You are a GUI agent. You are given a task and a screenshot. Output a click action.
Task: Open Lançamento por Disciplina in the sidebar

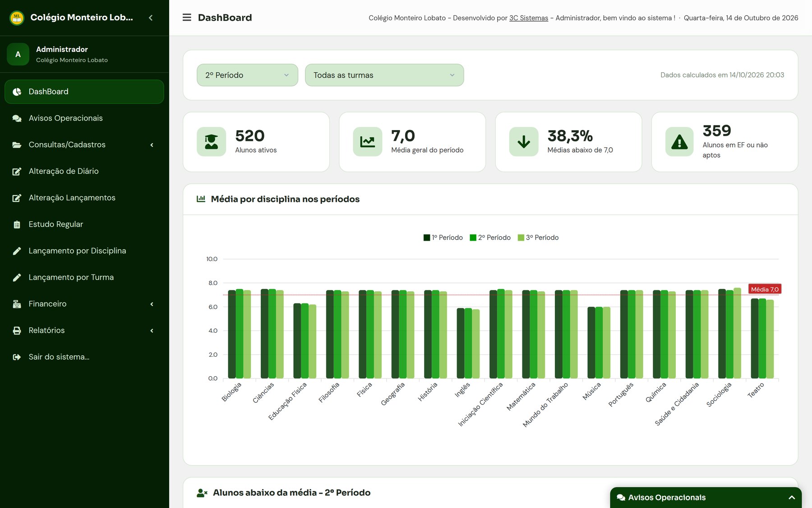coord(84,251)
